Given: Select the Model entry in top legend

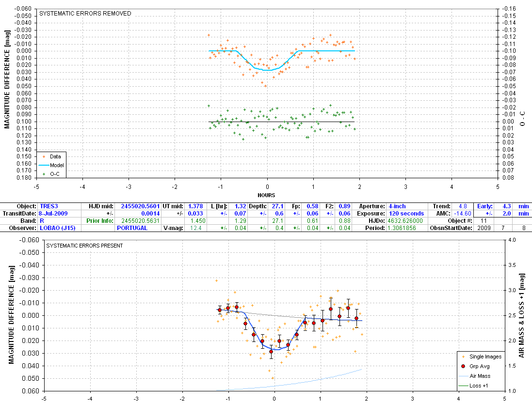Looking at the screenshot, I should [51, 165].
